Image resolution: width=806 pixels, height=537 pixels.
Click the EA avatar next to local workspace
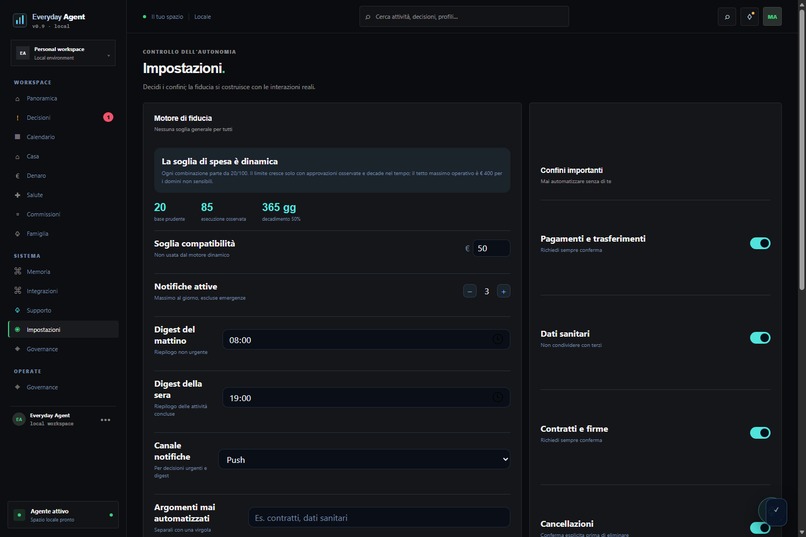point(19,419)
